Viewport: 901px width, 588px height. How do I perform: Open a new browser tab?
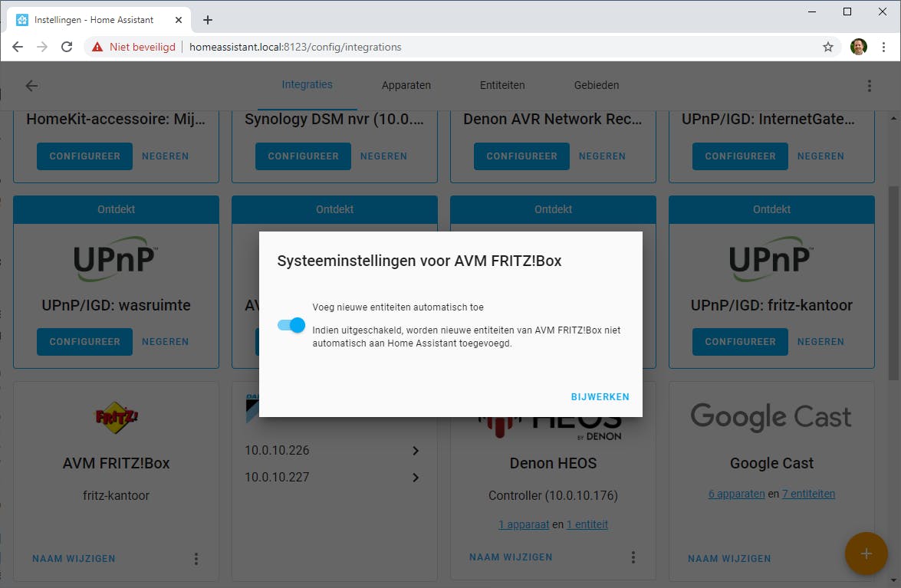(x=208, y=20)
